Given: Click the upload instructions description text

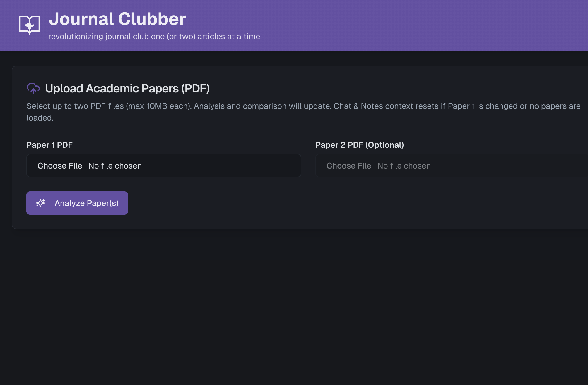Looking at the screenshot, I should point(303,112).
